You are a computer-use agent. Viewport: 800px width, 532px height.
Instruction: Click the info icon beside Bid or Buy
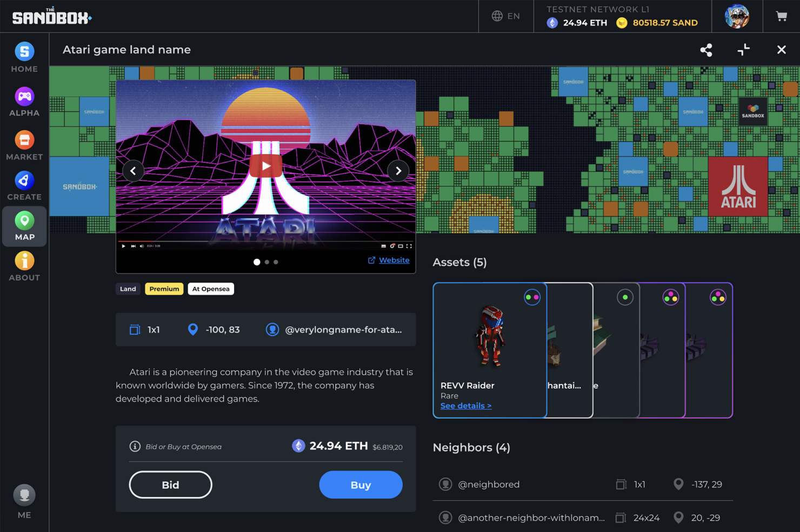click(135, 447)
